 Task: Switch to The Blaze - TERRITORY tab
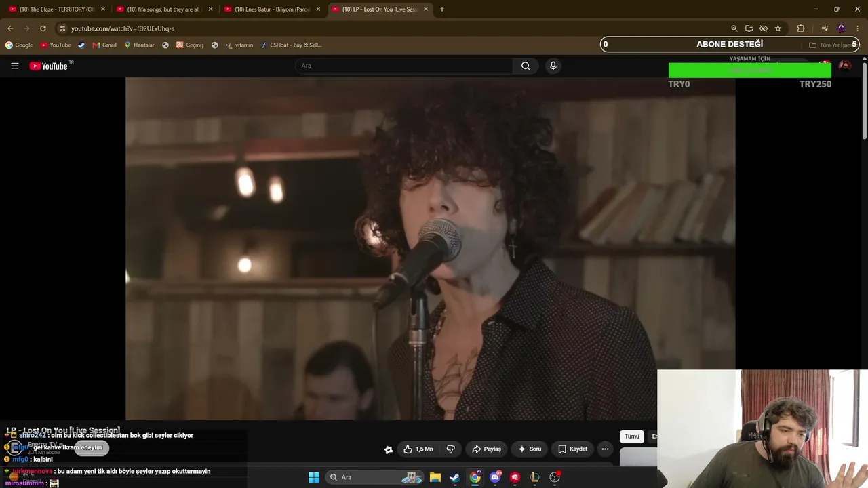[x=56, y=9]
